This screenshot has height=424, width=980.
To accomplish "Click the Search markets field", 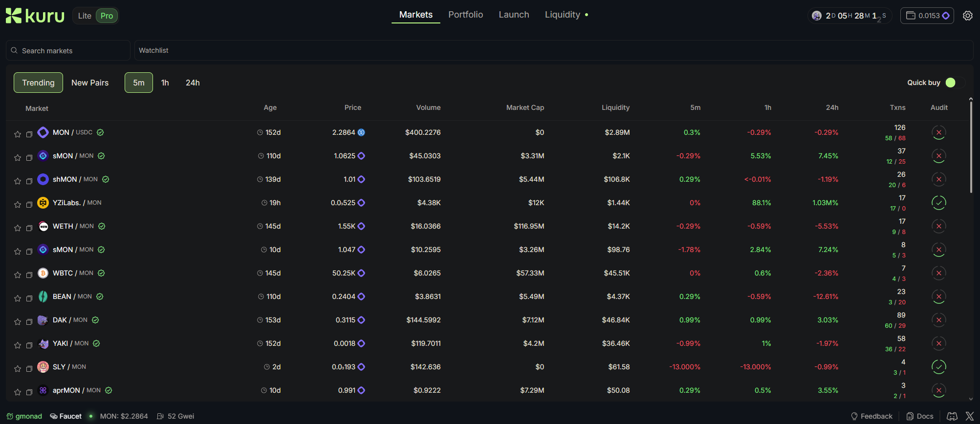I will [68, 50].
